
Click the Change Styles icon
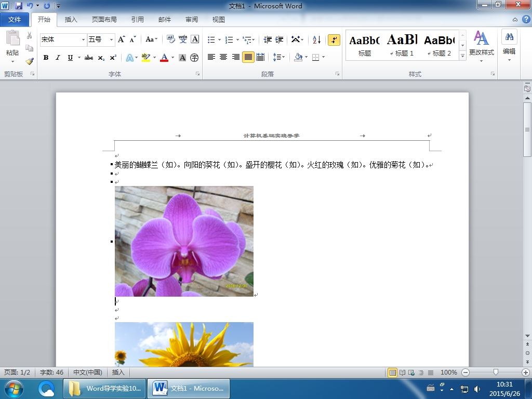point(482,46)
